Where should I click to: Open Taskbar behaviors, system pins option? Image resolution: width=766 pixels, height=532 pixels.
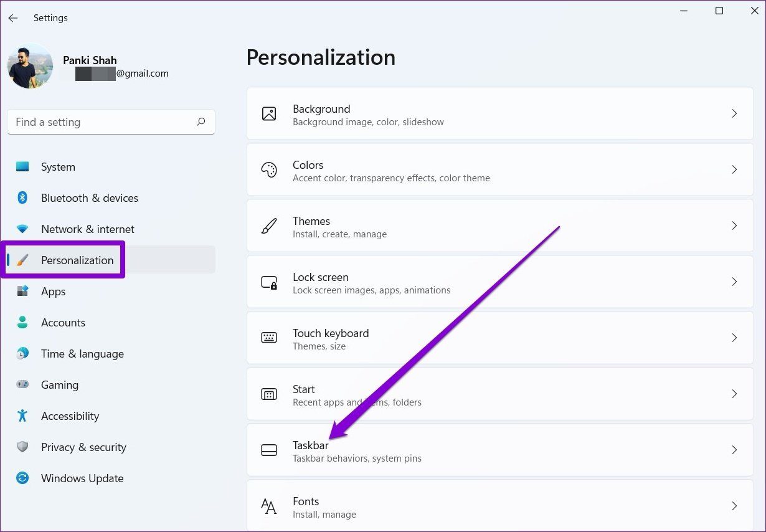(500, 450)
